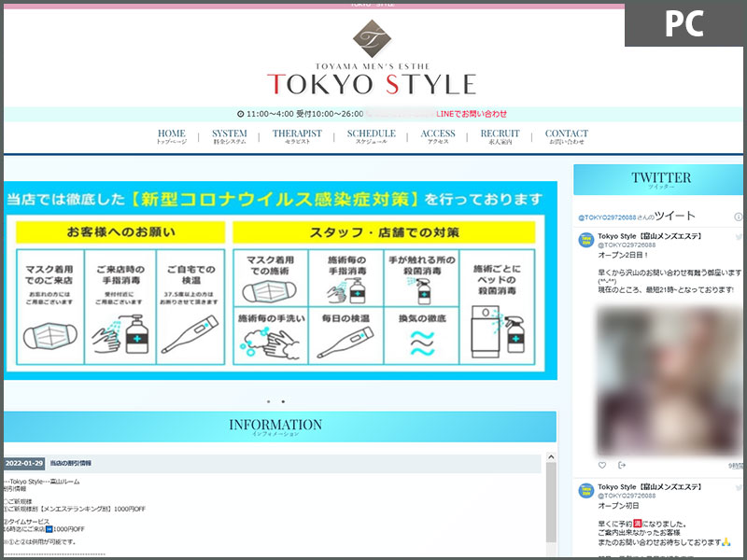
Task: Click the Twitter info icon beside ツイート
Action: click(x=738, y=217)
